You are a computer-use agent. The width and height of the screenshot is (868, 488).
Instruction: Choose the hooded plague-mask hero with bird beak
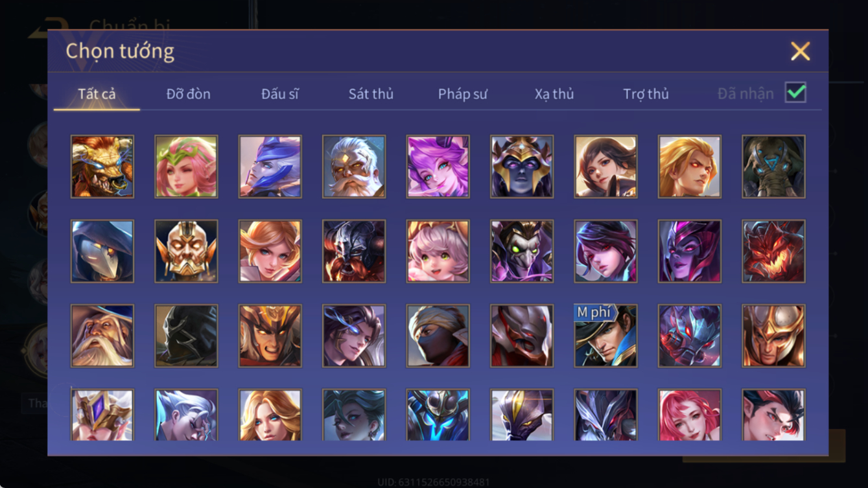tap(102, 251)
